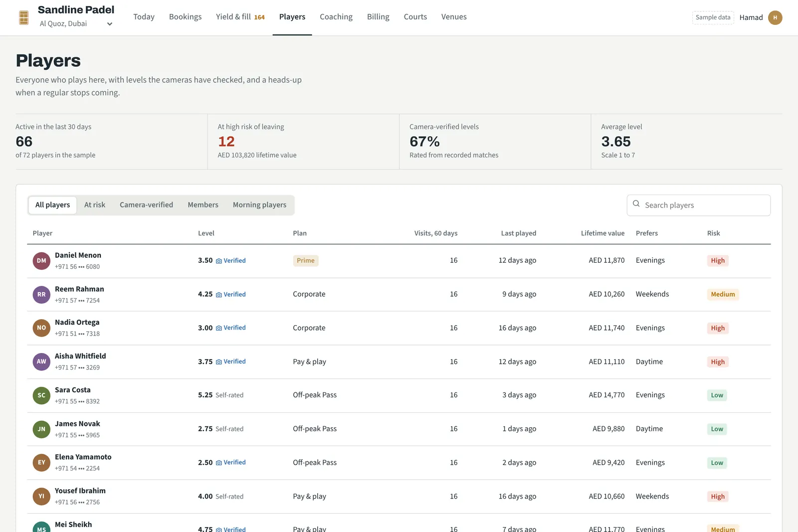This screenshot has width=798, height=532.
Task: Click camera Verified icon in Aisha Whitfield row
Action: (x=218, y=362)
